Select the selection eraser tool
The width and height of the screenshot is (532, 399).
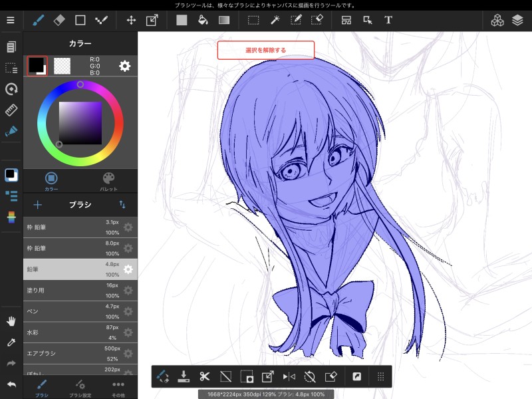pos(317,20)
